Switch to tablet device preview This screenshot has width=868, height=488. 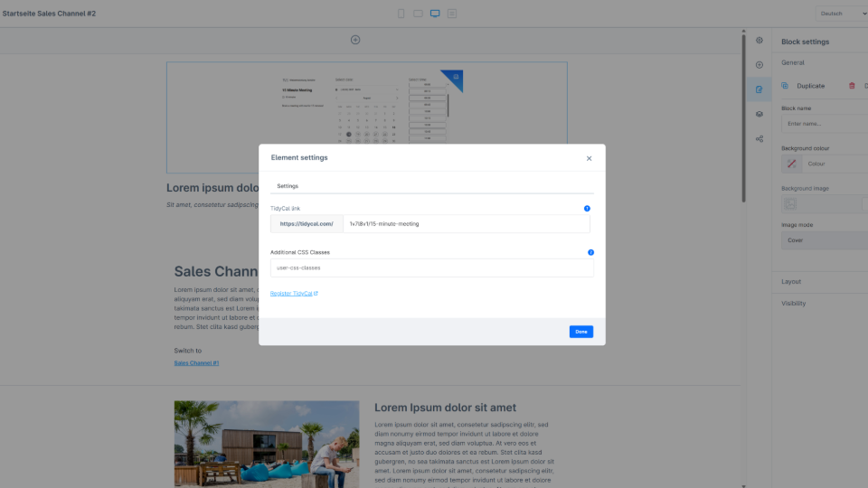(418, 14)
